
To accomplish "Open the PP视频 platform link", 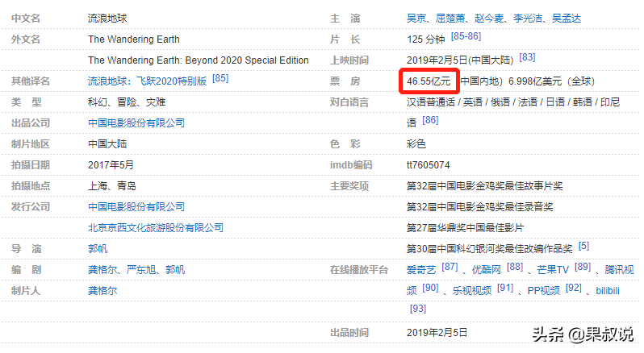I will [543, 291].
